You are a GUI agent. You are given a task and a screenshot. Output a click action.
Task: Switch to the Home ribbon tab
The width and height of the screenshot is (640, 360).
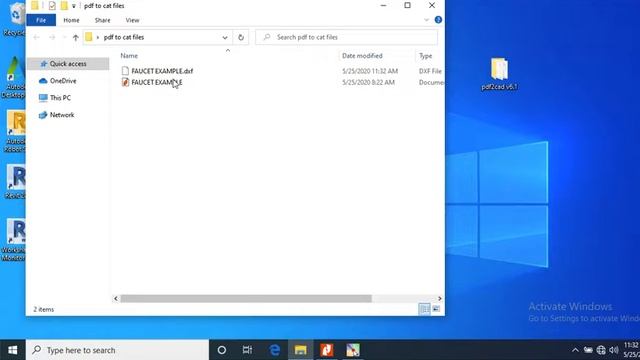[x=71, y=20]
